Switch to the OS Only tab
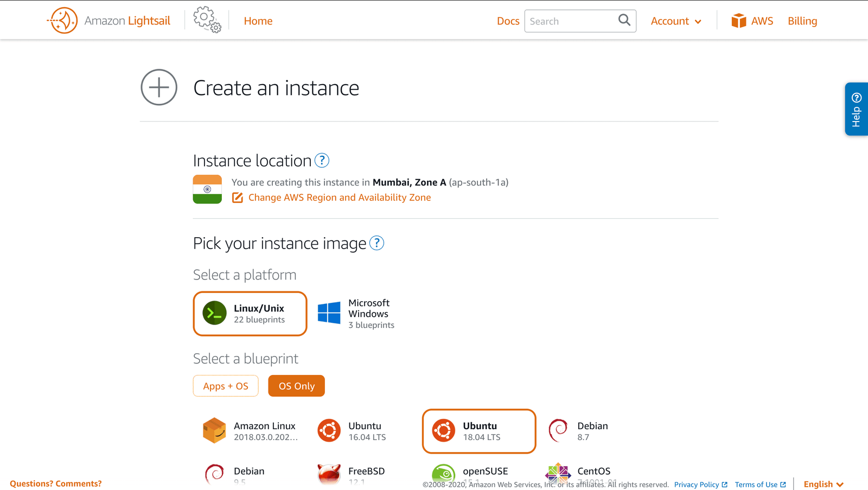Screen dimensions: 868x490 tap(296, 386)
